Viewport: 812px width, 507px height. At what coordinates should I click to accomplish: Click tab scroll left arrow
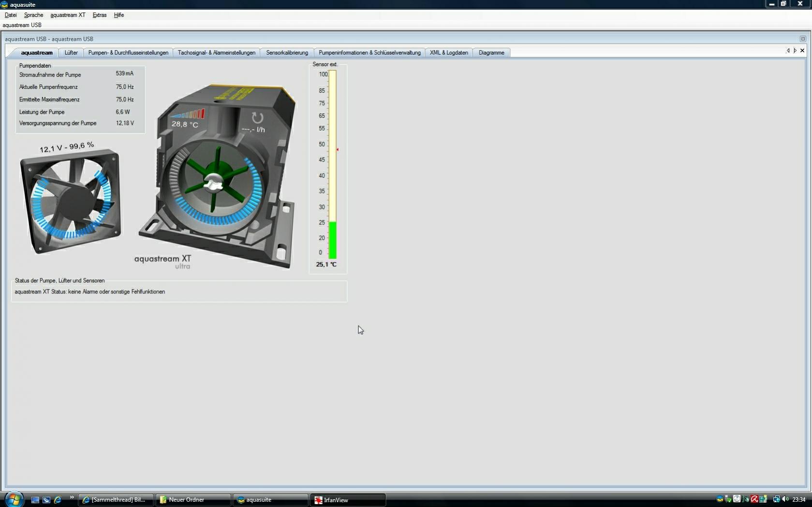click(788, 50)
